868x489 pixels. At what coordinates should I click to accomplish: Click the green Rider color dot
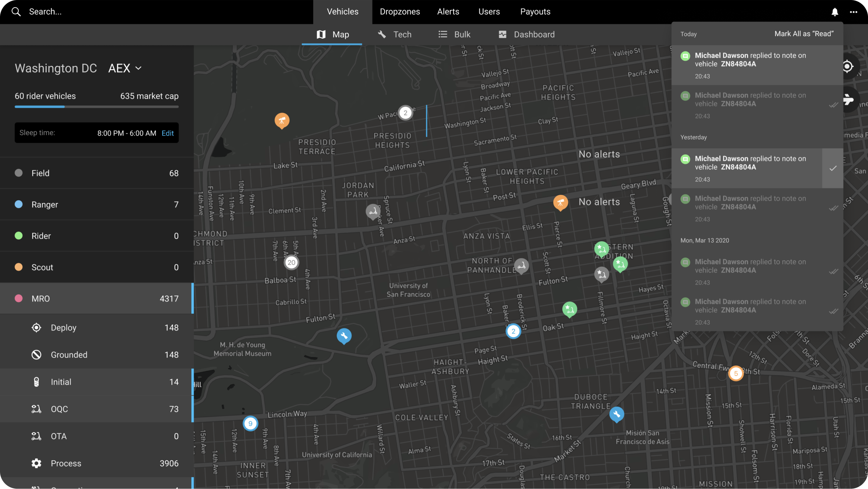point(19,236)
